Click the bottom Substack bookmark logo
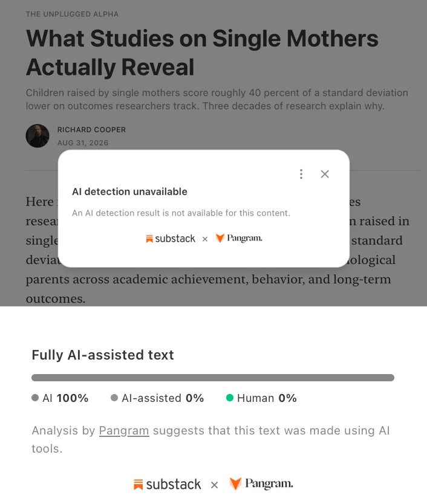This screenshot has width=427, height=504. [138, 485]
